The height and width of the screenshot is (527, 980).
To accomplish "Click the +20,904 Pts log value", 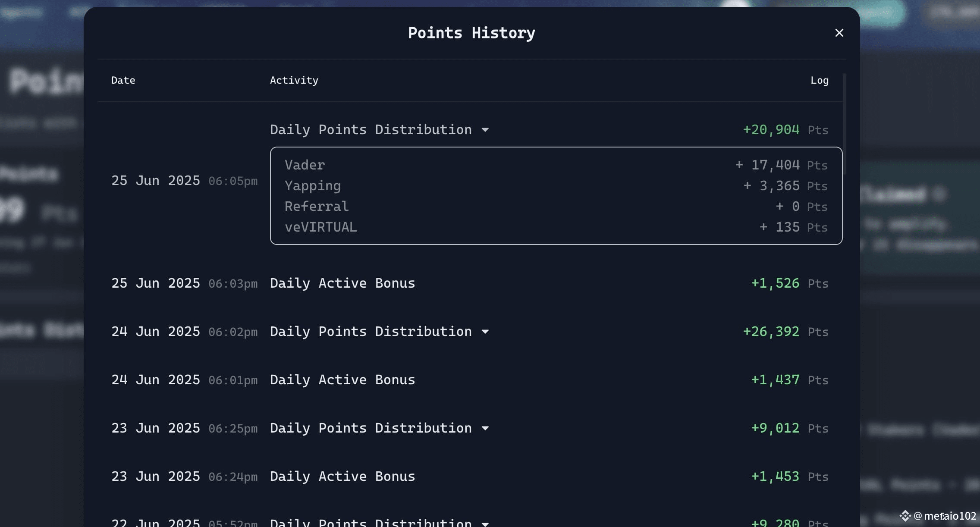I will tap(785, 130).
